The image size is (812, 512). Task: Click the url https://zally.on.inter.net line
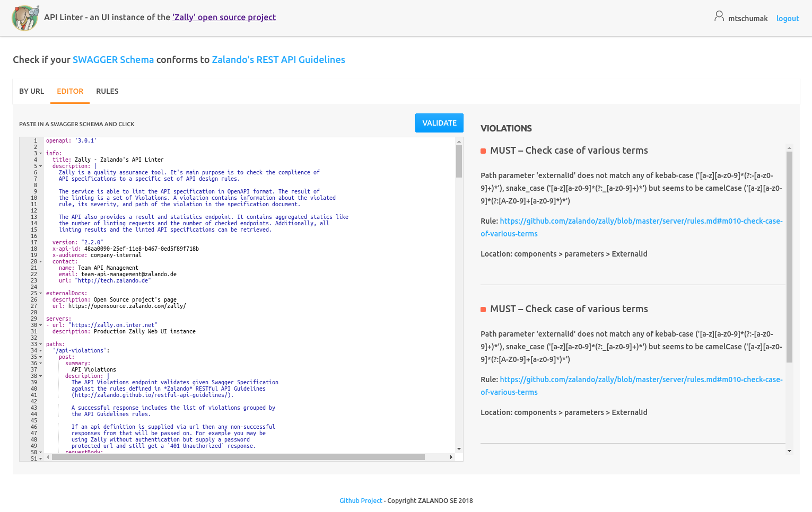point(102,325)
